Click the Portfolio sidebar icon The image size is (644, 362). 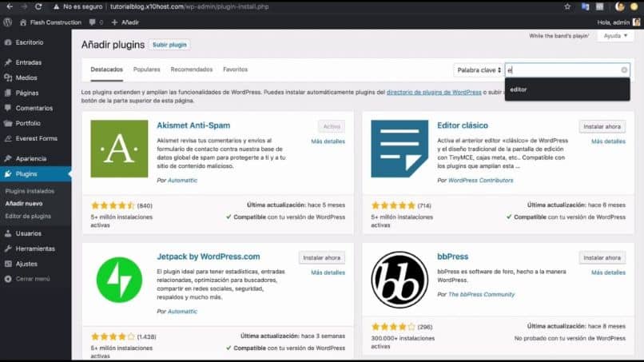click(8, 123)
